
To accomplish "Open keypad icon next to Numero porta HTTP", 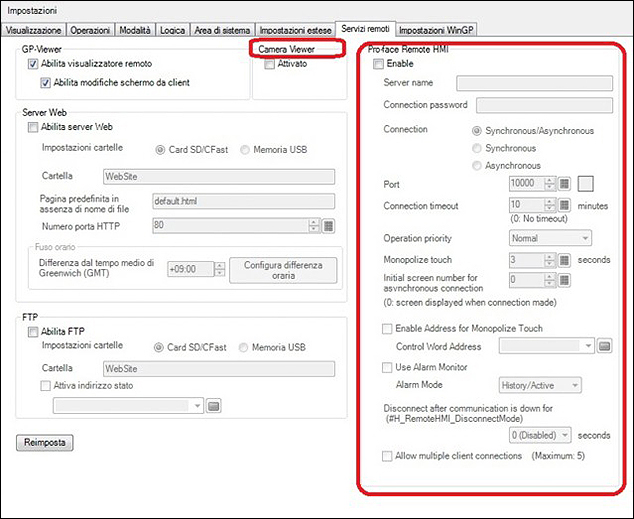I will click(328, 226).
